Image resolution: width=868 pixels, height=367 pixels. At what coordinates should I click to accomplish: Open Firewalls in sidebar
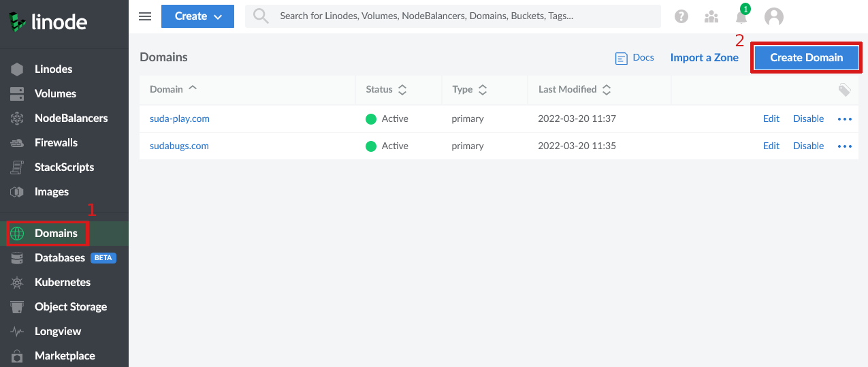(56, 143)
